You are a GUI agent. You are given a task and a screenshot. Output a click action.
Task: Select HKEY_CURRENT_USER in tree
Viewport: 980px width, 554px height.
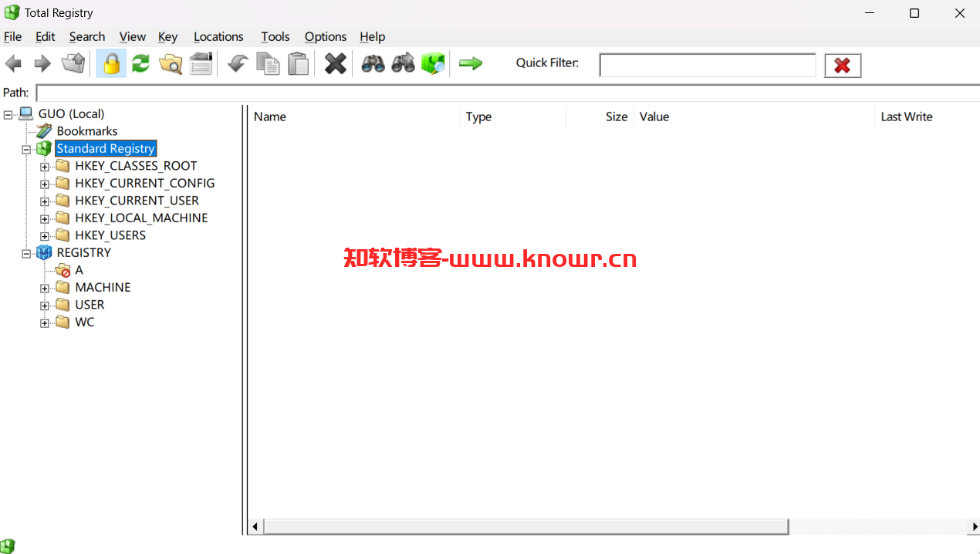click(x=137, y=201)
